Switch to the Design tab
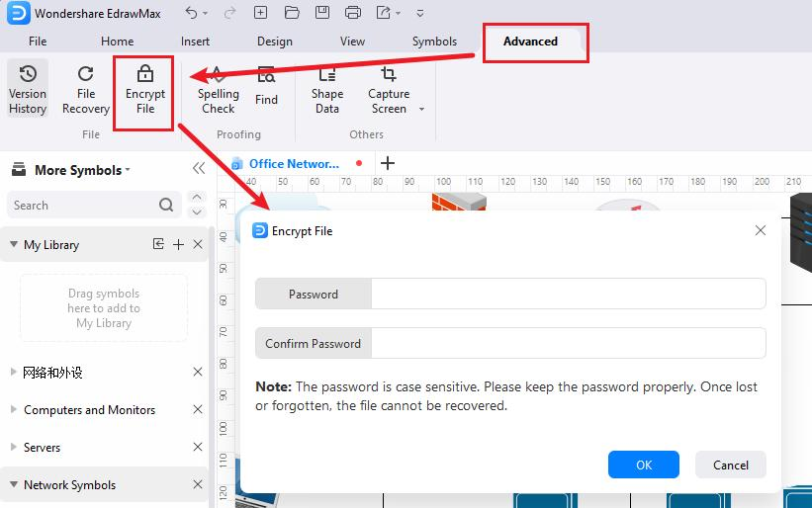The height and width of the screenshot is (508, 812). 275,42
